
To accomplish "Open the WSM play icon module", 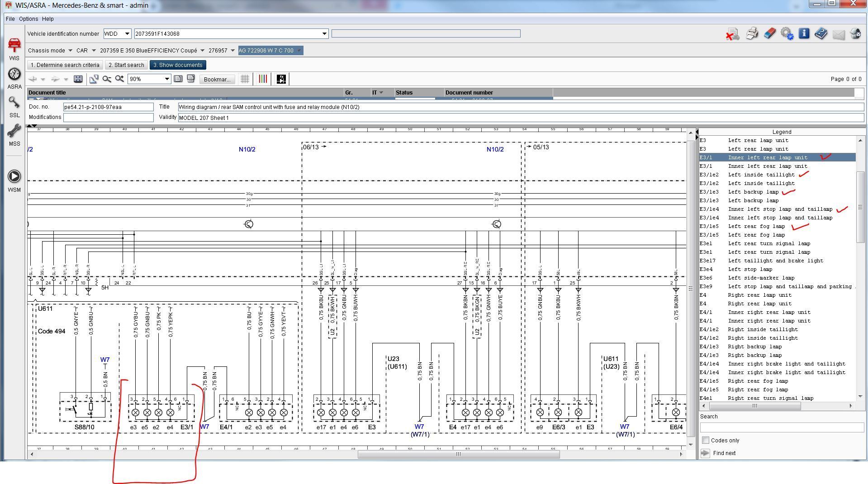I will click(14, 176).
